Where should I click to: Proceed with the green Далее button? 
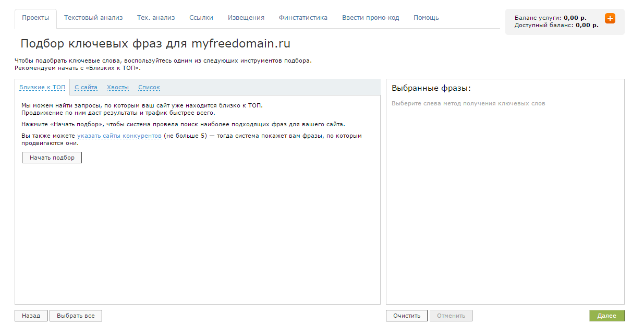606,316
